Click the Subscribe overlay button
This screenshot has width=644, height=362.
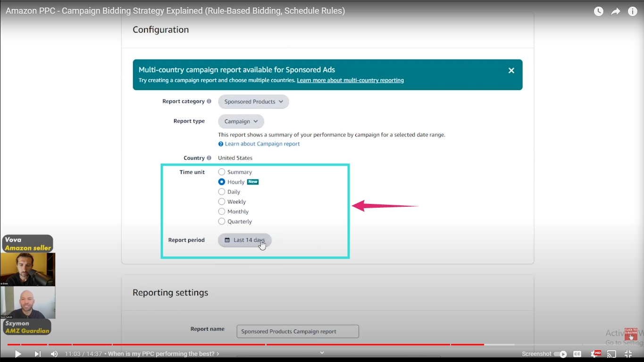(x=631, y=335)
